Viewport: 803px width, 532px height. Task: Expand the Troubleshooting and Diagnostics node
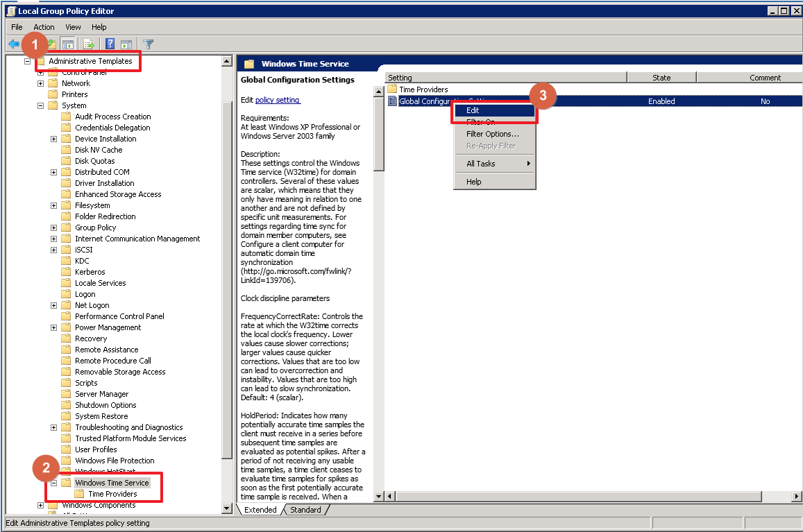53,427
